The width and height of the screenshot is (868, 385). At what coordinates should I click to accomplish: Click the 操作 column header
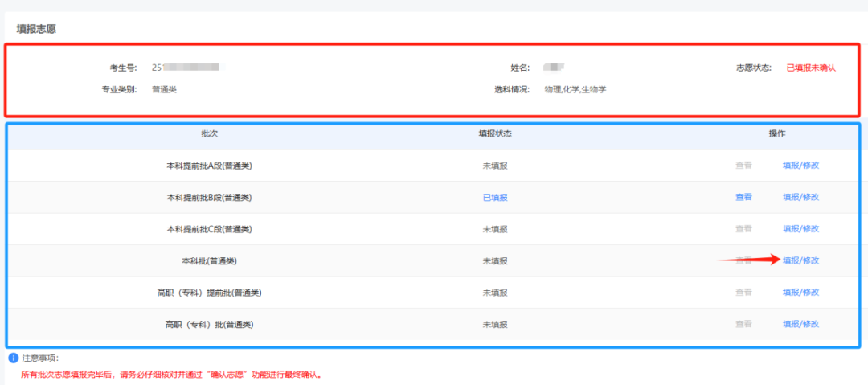pyautogui.click(x=776, y=133)
